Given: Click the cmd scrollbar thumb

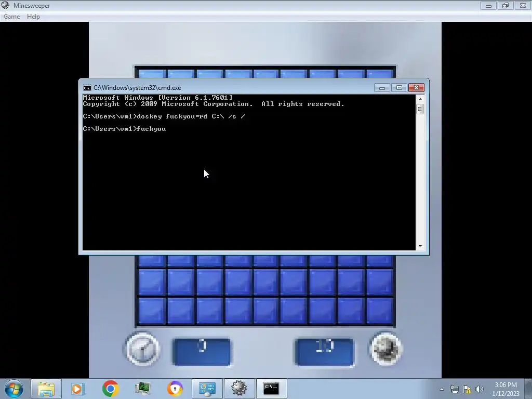Looking at the screenshot, I should [x=420, y=109].
